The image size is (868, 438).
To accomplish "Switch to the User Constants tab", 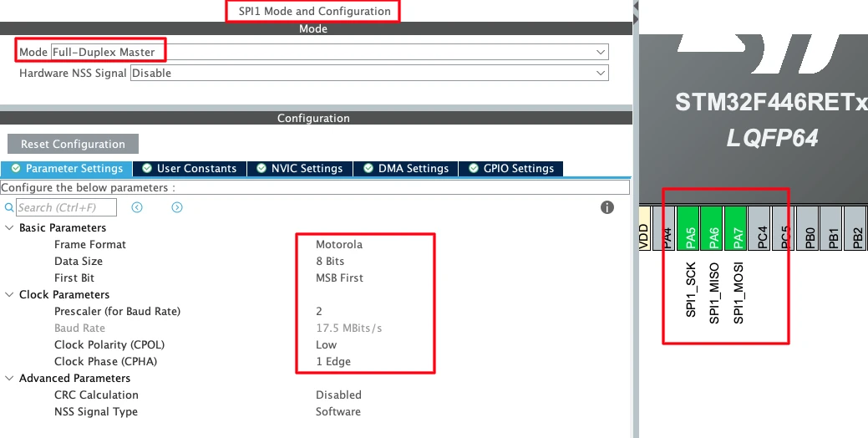I will pyautogui.click(x=190, y=168).
